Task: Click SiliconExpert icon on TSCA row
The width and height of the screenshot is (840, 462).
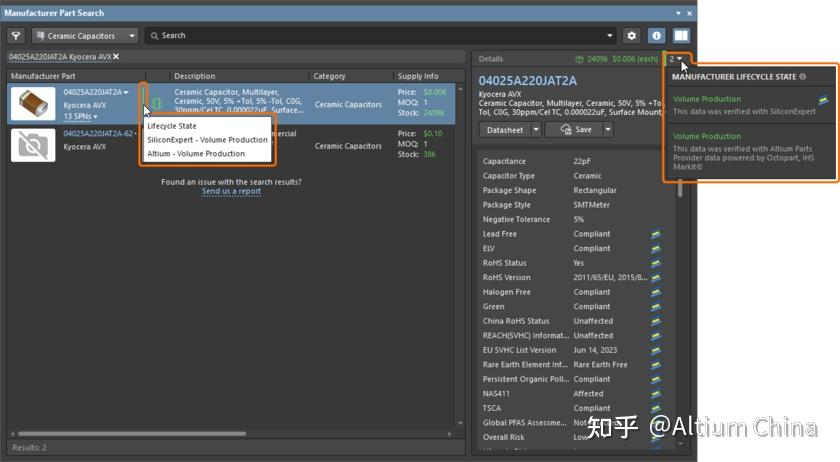Action: [656, 408]
